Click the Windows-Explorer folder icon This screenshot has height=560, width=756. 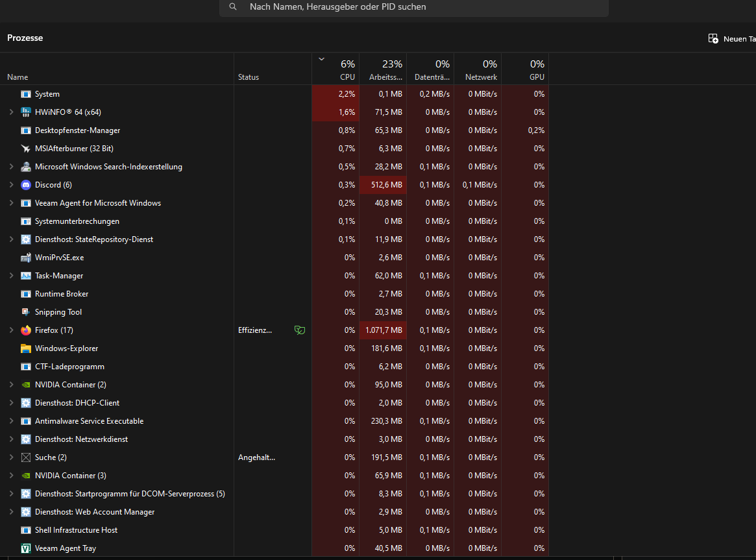(26, 348)
